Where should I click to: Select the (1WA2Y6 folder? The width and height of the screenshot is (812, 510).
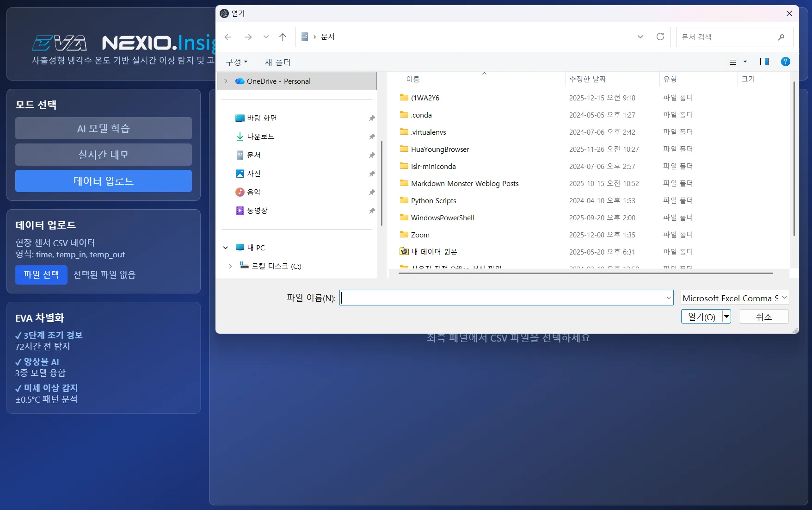click(x=425, y=98)
